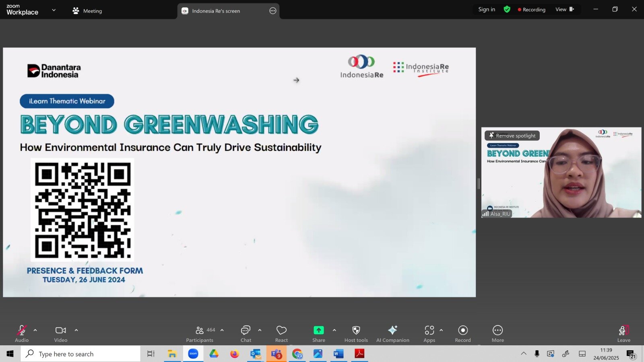
Task: Open Windows Start menu
Action: 10,354
